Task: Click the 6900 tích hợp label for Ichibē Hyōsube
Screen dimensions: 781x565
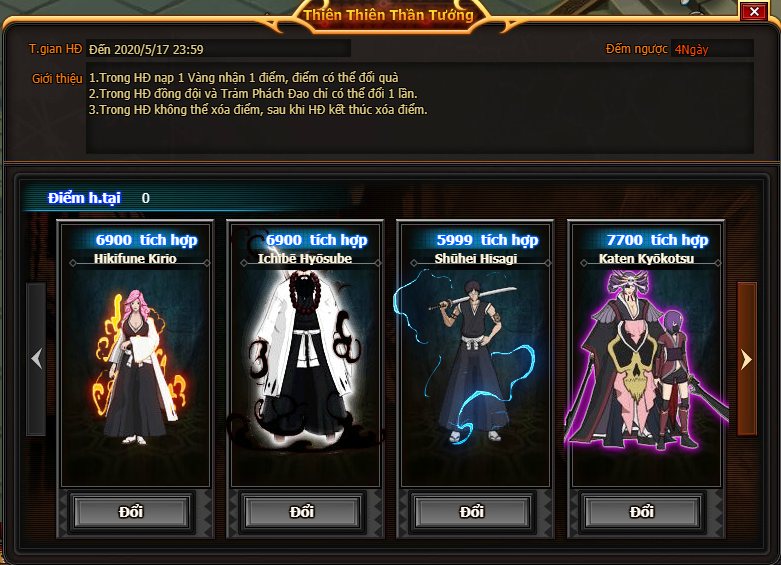Action: 317,240
